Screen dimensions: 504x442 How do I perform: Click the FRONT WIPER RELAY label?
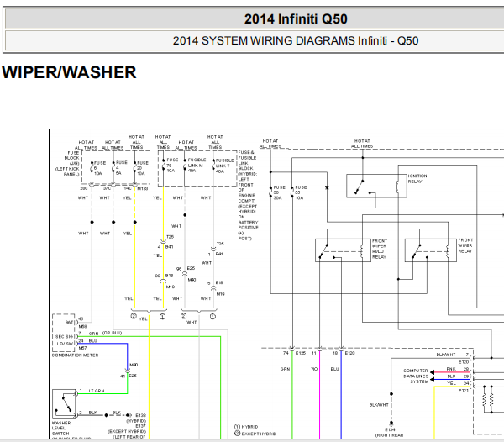click(465, 245)
